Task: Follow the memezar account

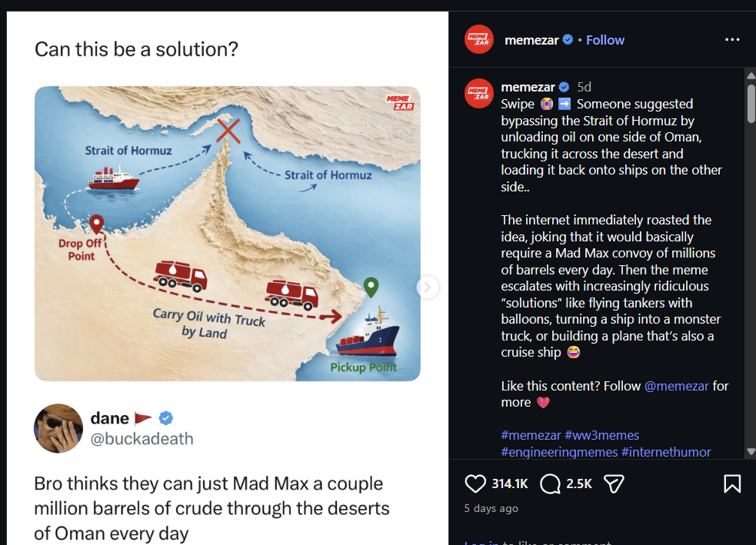Action: [605, 40]
